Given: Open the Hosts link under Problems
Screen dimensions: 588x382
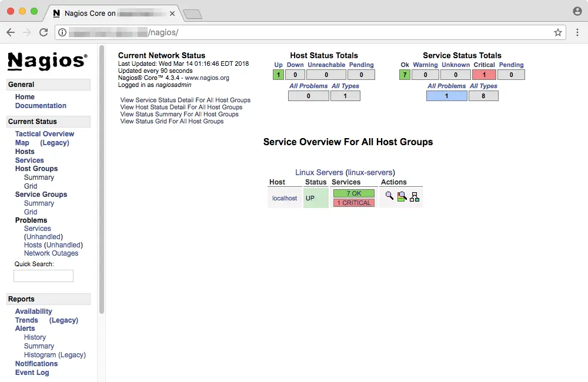Looking at the screenshot, I should coord(33,245).
